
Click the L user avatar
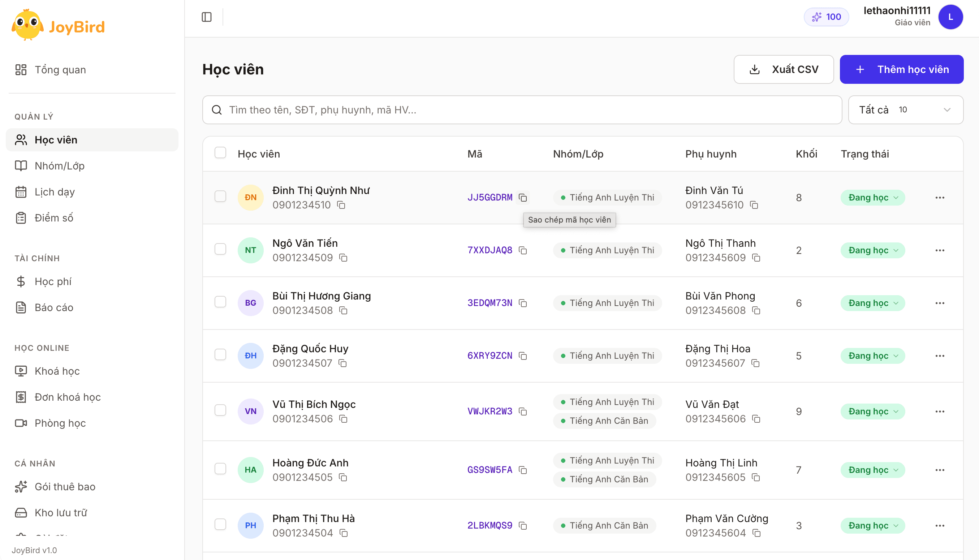pyautogui.click(x=950, y=17)
